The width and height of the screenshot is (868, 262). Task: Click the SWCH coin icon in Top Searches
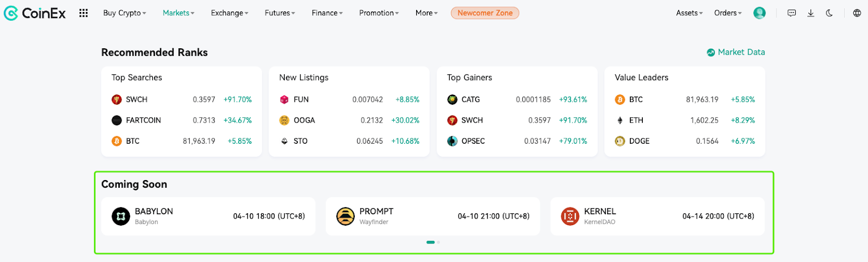point(117,99)
